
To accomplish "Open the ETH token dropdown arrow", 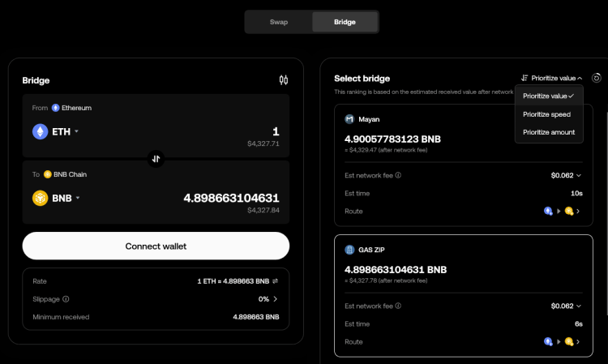I will 77,131.
